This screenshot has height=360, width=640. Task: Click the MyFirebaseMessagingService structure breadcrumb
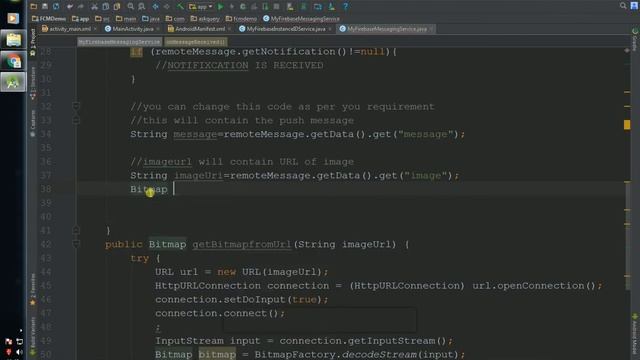[119, 42]
